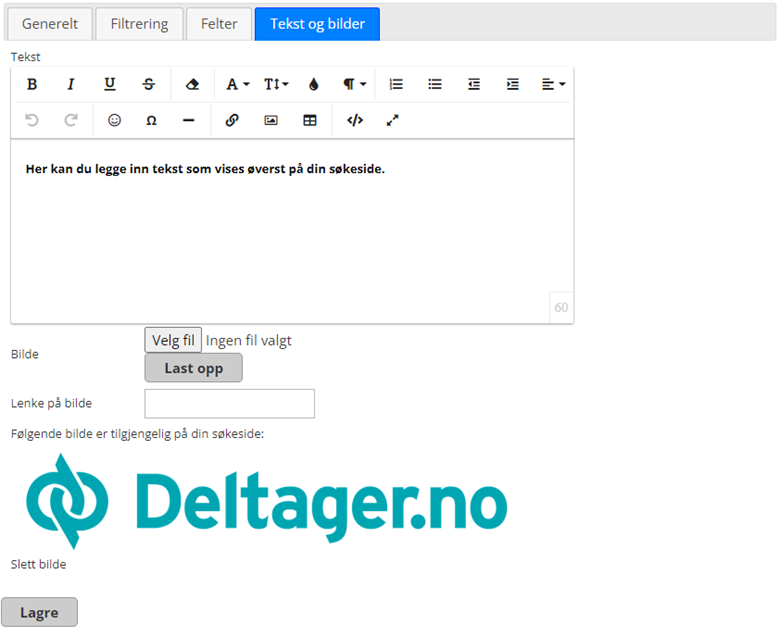Open the emoticons picker
The width and height of the screenshot is (781, 637).
[115, 120]
